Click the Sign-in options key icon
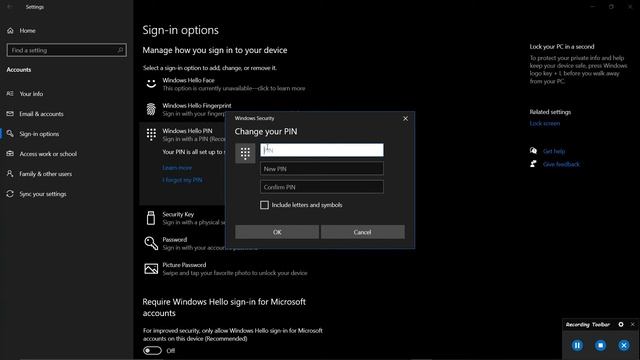640x360 pixels. 10,133
